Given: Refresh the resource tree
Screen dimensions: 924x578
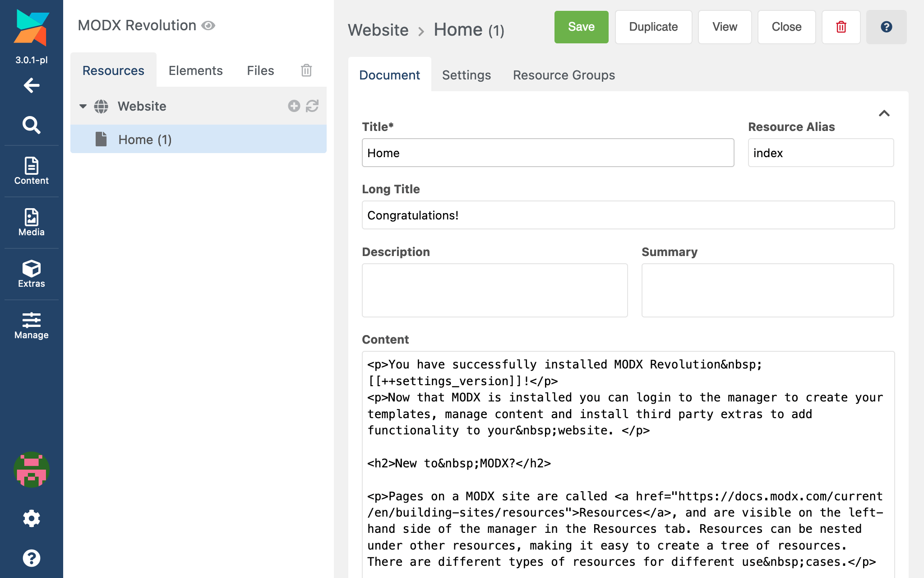Looking at the screenshot, I should point(313,106).
